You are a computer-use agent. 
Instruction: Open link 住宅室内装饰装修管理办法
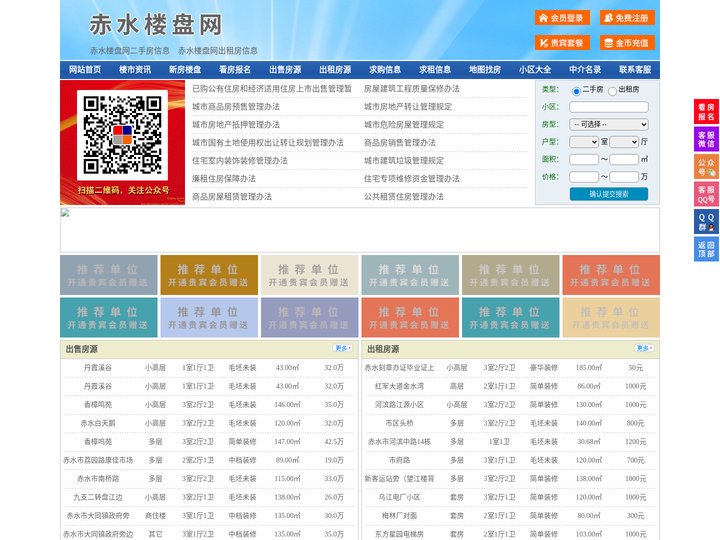point(240,161)
